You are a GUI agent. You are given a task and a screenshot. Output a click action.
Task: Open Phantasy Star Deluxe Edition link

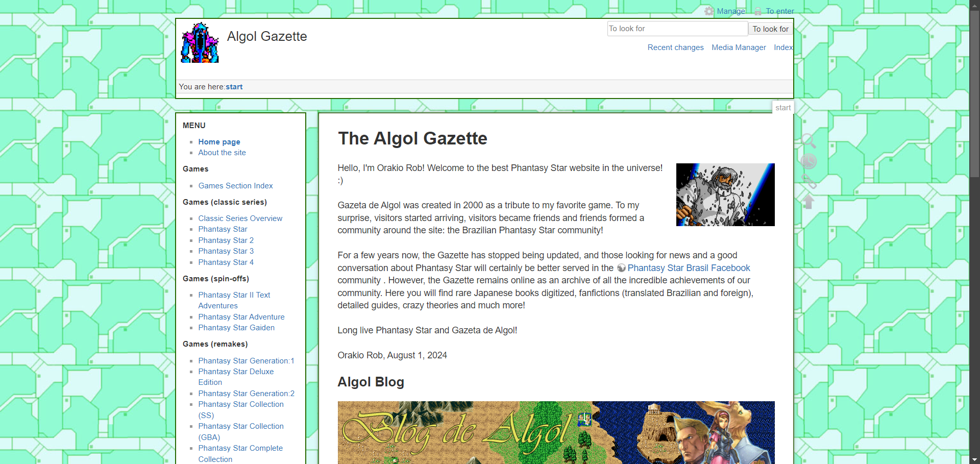[x=236, y=377]
